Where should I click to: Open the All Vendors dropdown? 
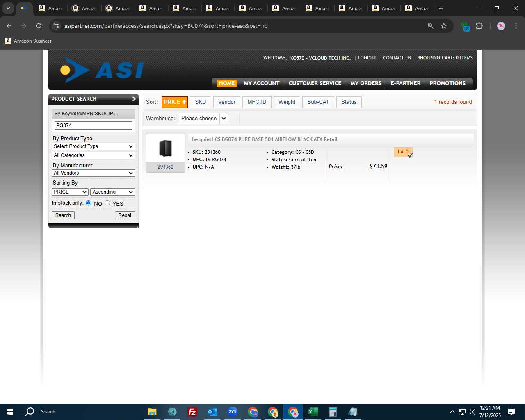(x=94, y=173)
